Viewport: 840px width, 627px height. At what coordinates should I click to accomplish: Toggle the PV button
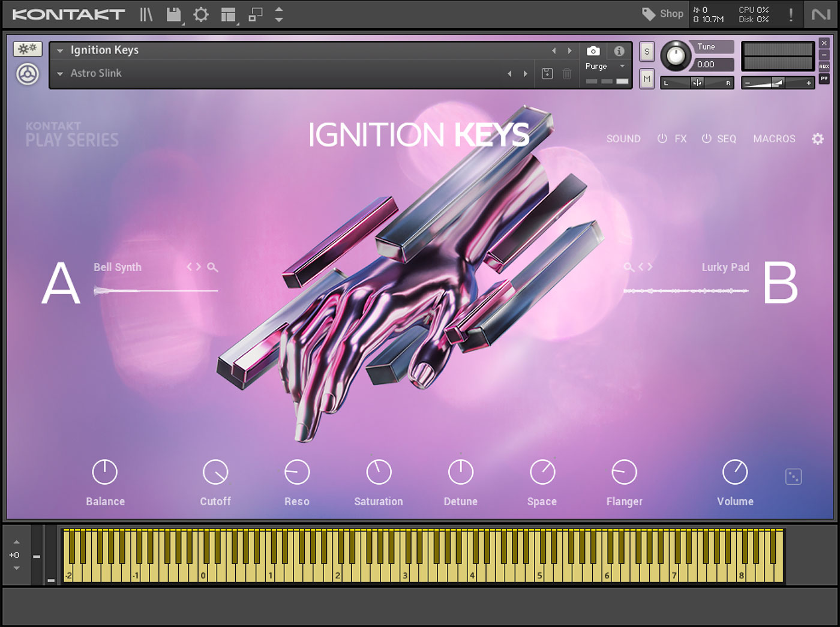pyautogui.click(x=824, y=79)
